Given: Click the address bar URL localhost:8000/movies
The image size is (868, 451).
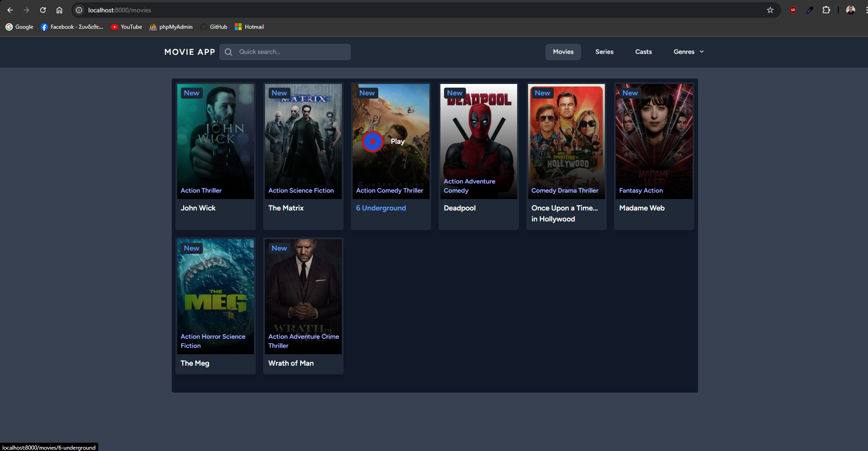Looking at the screenshot, I should [x=120, y=10].
